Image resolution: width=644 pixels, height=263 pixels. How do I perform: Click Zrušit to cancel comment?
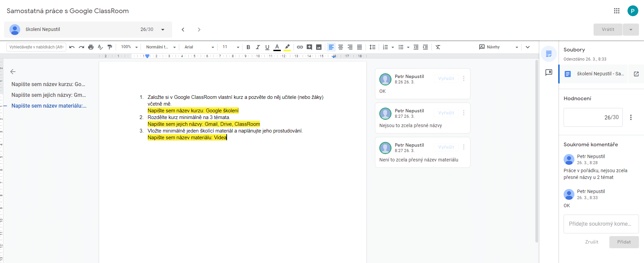(592, 242)
